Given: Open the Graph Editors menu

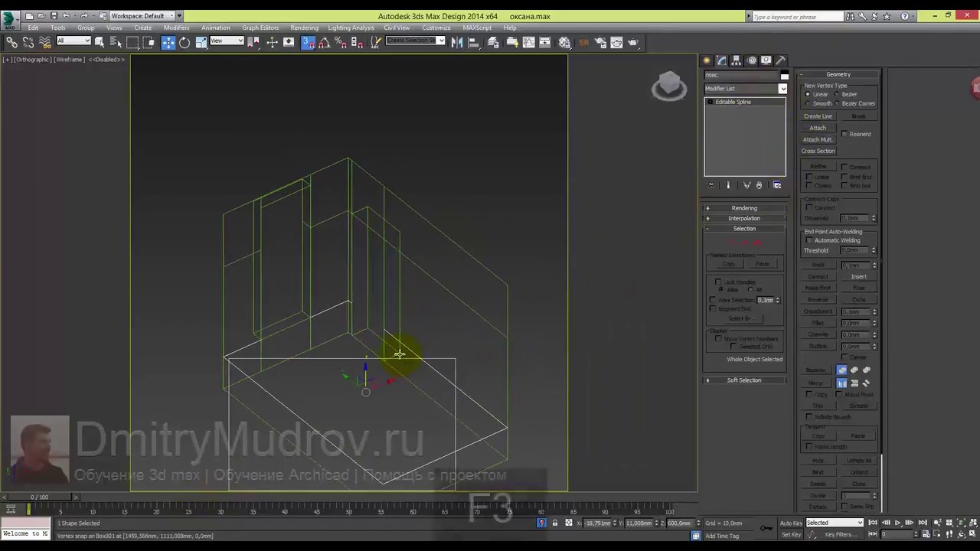Looking at the screenshot, I should point(260,28).
